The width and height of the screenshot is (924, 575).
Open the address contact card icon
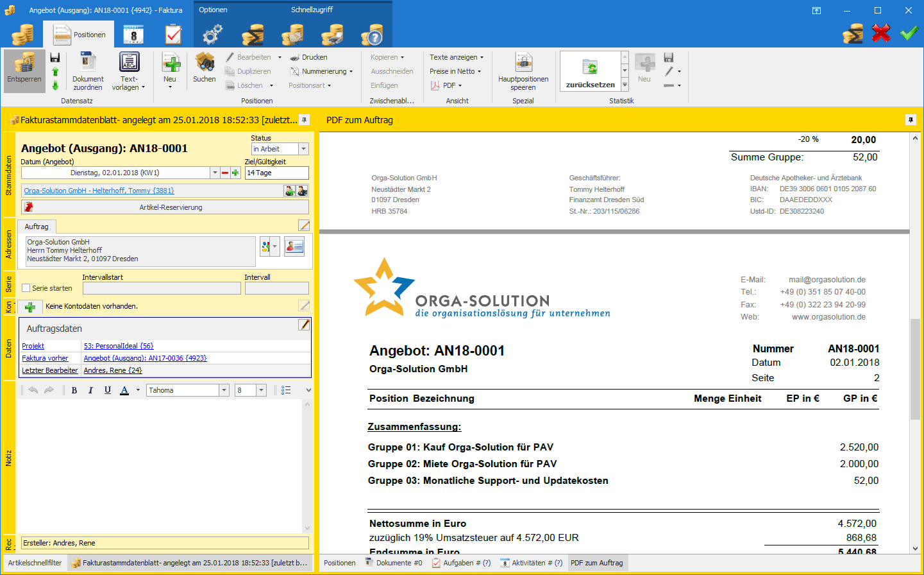pos(294,246)
